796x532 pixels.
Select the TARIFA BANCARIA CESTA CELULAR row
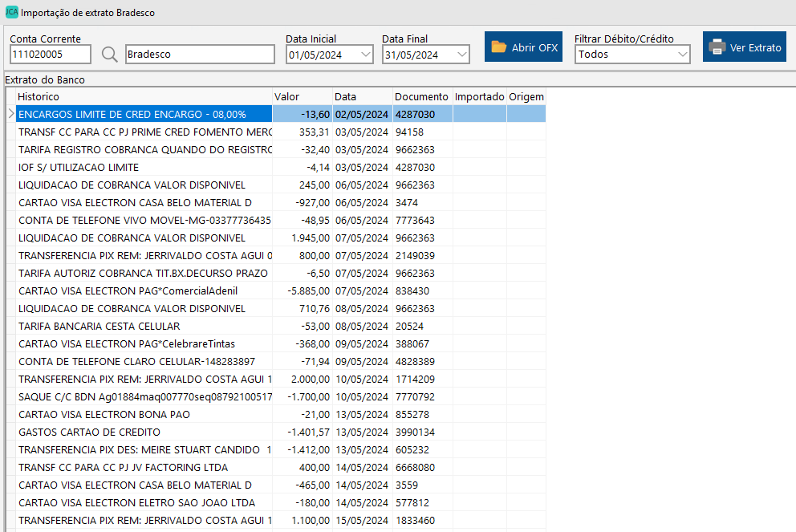144,326
